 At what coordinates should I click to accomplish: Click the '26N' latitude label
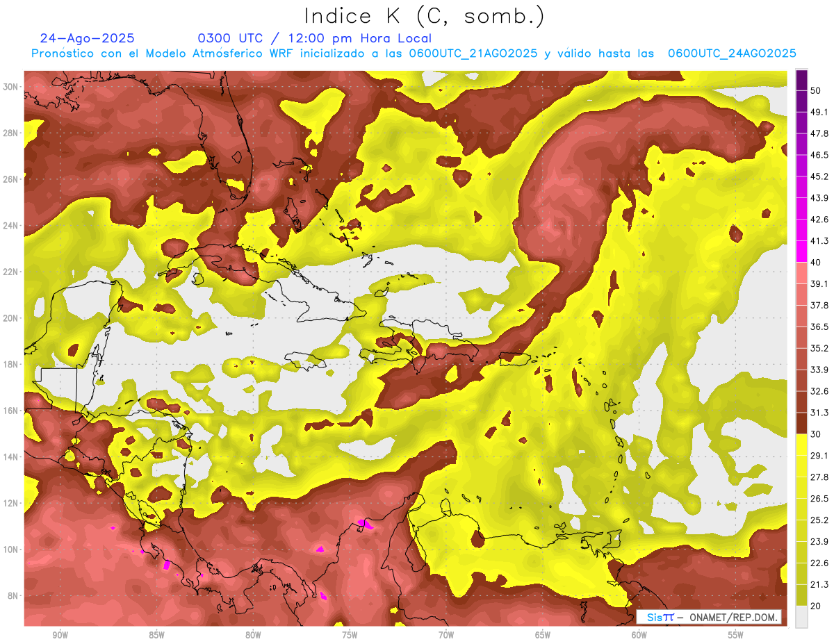(x=10, y=179)
